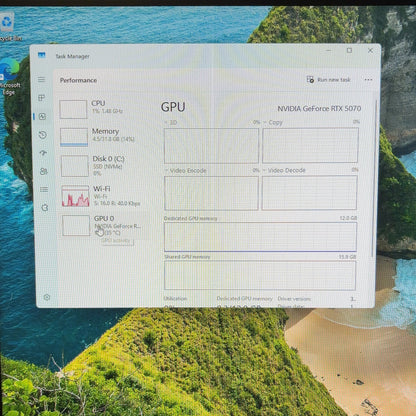
Task: Click the Memory usage graph thumbnail
Action: tap(74, 137)
